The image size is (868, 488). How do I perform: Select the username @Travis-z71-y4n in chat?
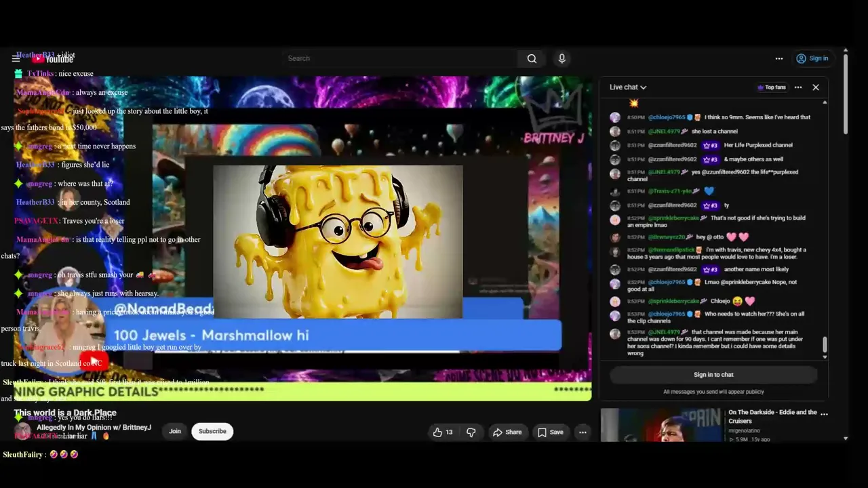pos(670,192)
